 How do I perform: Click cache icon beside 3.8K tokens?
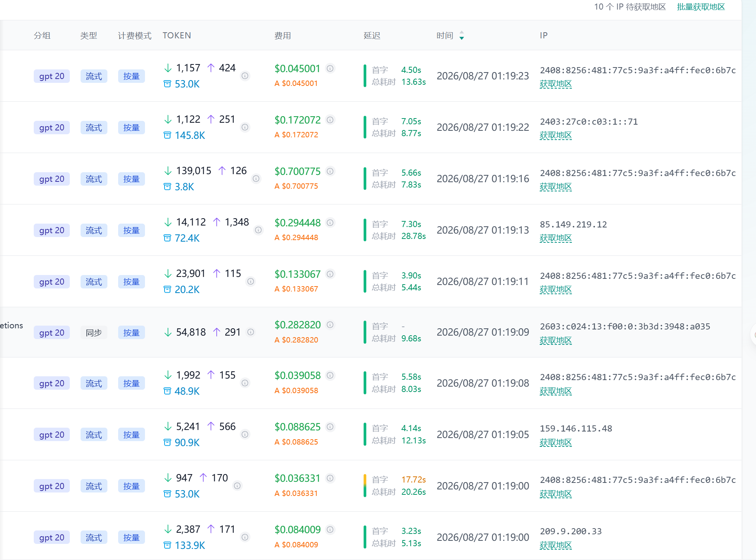(167, 187)
